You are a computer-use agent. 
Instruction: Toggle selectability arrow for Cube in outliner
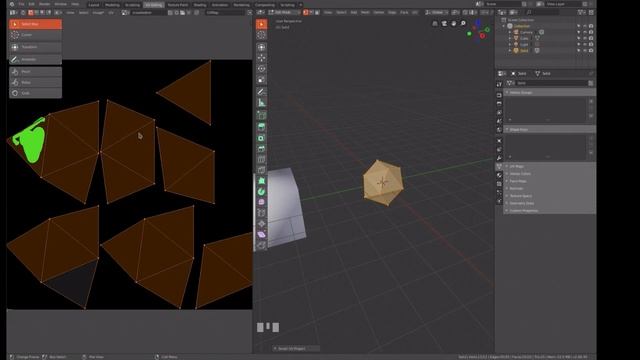[578, 38]
